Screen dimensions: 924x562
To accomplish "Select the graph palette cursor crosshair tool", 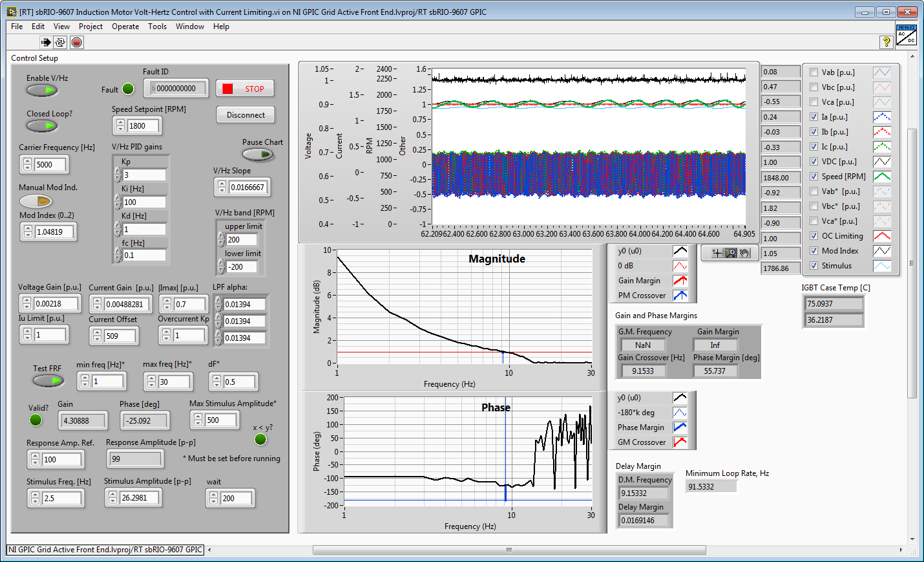I will pos(717,253).
